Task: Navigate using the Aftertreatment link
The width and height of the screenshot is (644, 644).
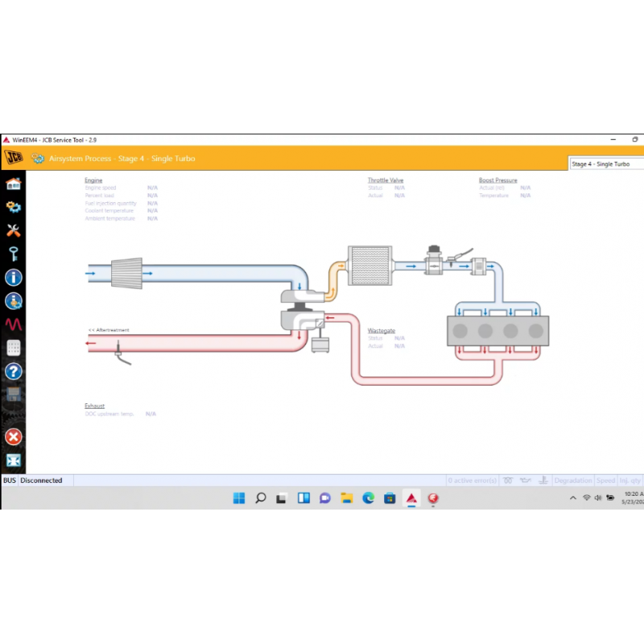Action: pos(109,329)
